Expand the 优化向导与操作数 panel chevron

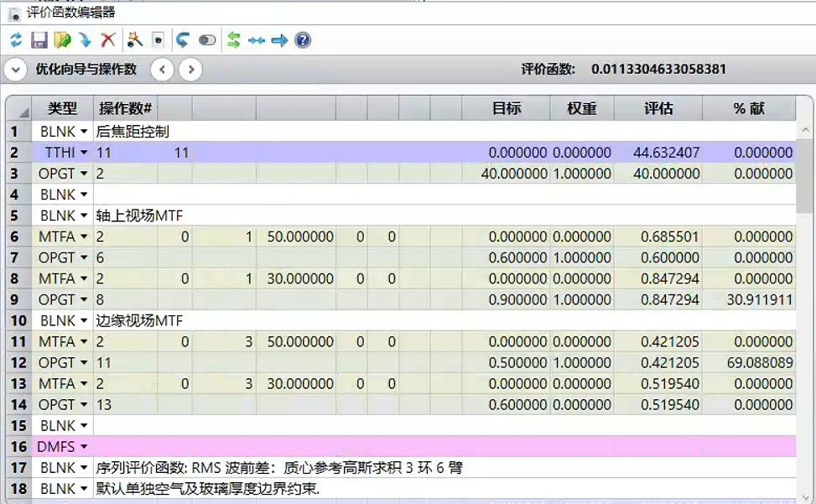coord(15,70)
